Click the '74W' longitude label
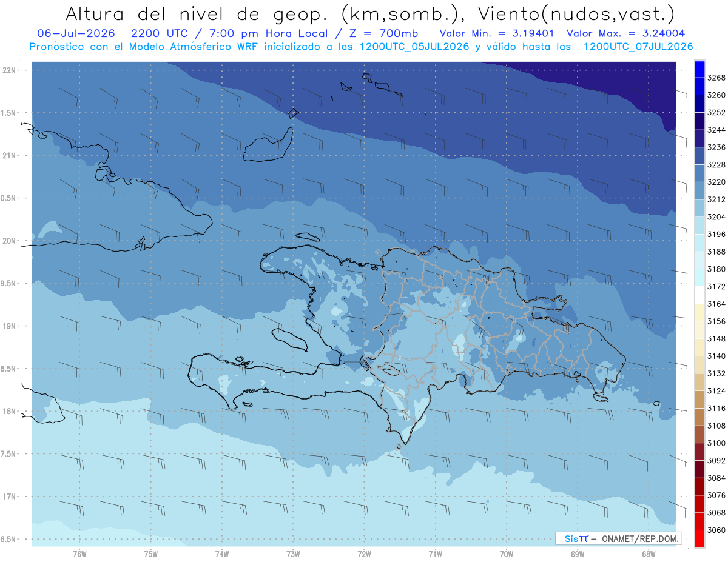The width and height of the screenshot is (728, 562). click(x=222, y=554)
